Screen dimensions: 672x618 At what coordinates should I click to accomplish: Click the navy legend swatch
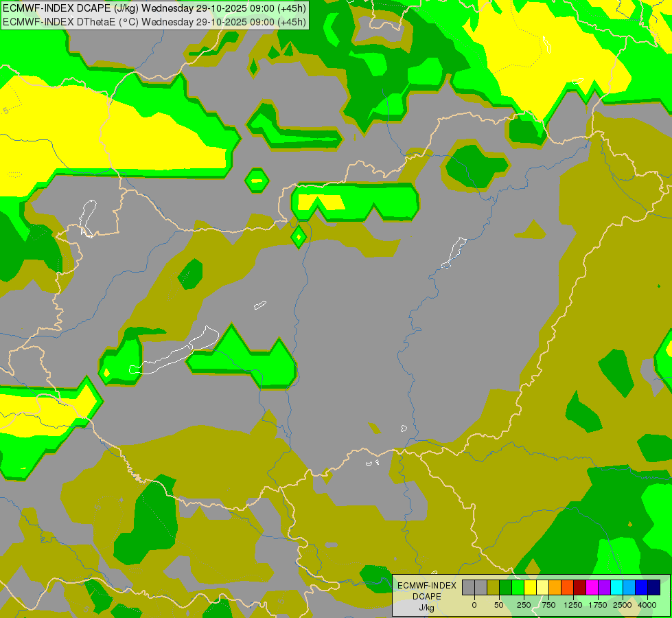[x=654, y=587]
